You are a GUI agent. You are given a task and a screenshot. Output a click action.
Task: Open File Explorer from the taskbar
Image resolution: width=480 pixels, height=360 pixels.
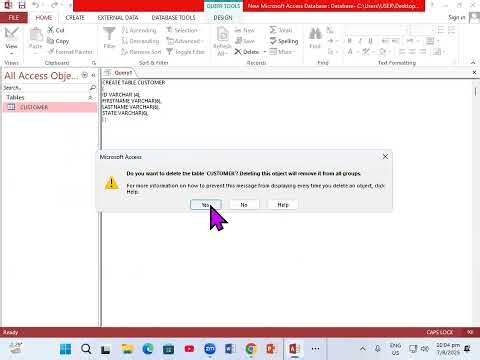click(x=127, y=349)
